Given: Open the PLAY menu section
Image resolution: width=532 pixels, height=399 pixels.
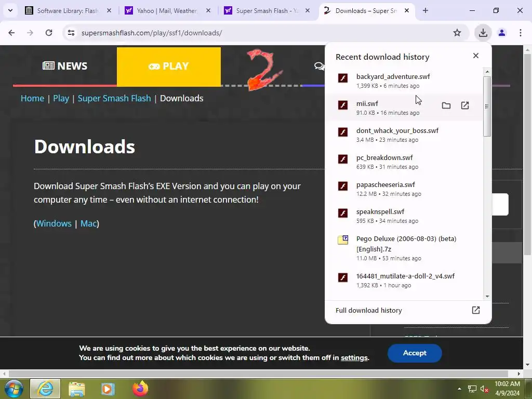Looking at the screenshot, I should pos(169,66).
